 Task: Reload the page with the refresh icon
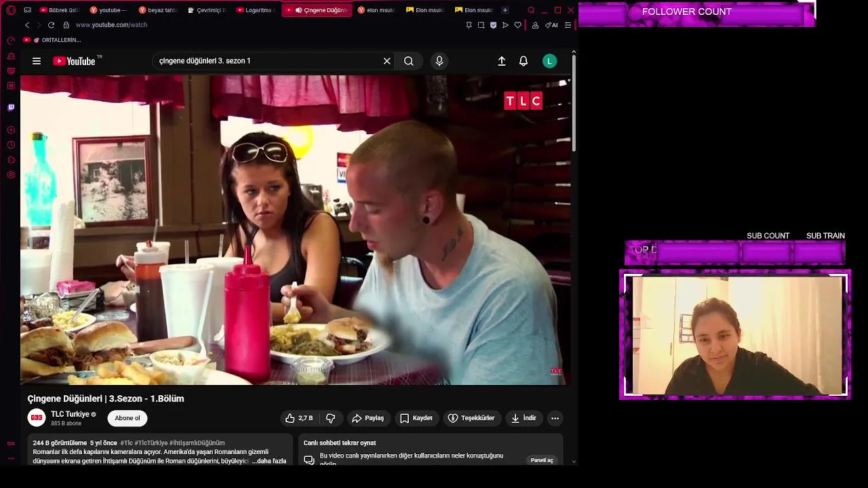click(51, 25)
